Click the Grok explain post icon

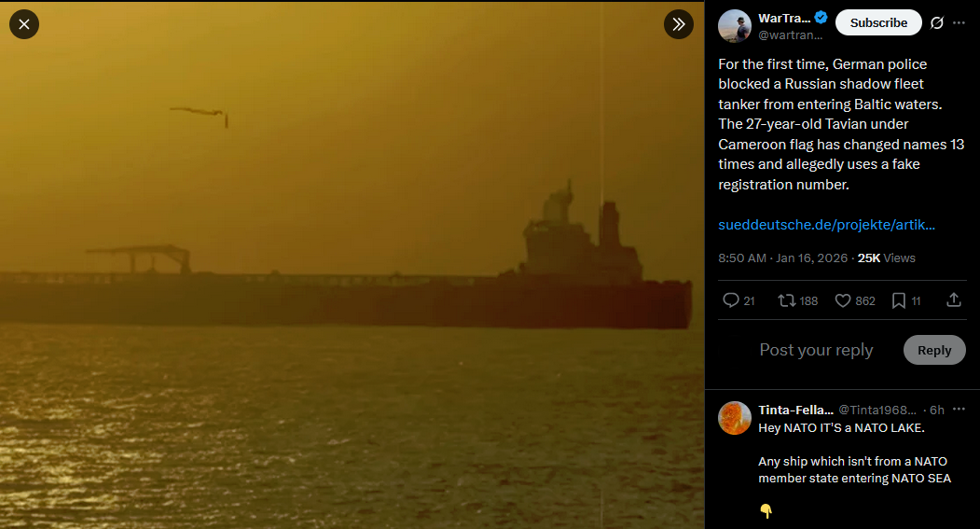(x=936, y=23)
